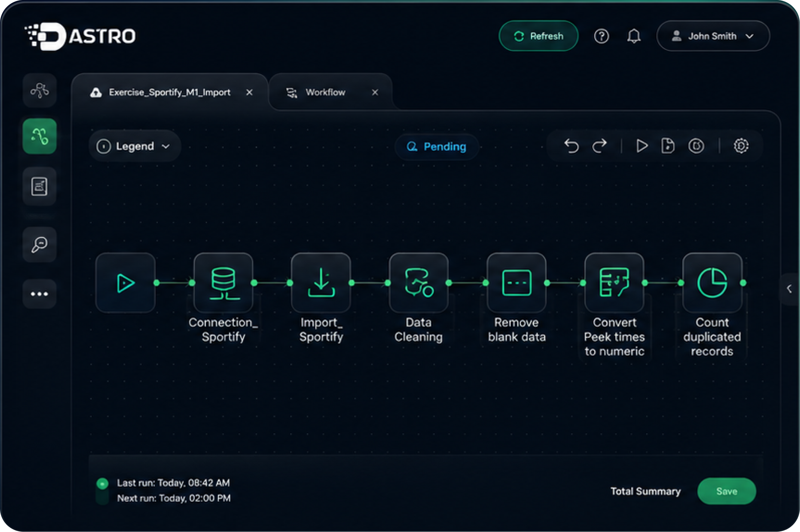Viewport: 800px width, 532px height.
Task: Redo the last canvas action
Action: pyautogui.click(x=600, y=146)
